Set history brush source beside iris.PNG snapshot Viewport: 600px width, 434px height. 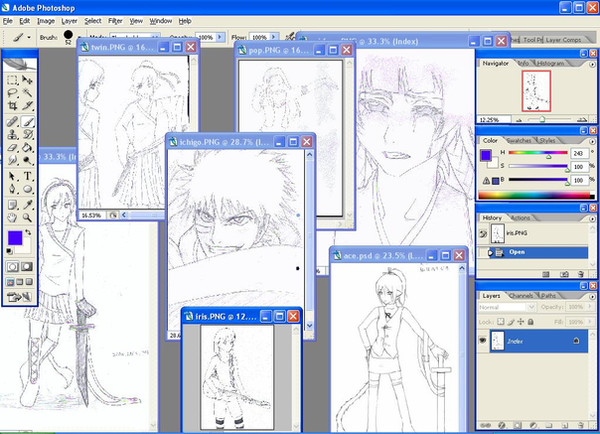click(x=483, y=233)
